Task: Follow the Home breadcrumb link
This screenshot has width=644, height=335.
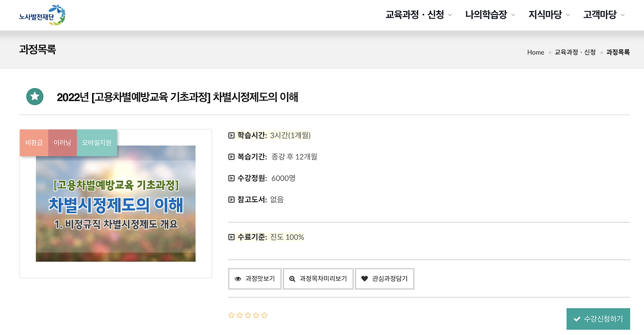Action: tap(535, 52)
